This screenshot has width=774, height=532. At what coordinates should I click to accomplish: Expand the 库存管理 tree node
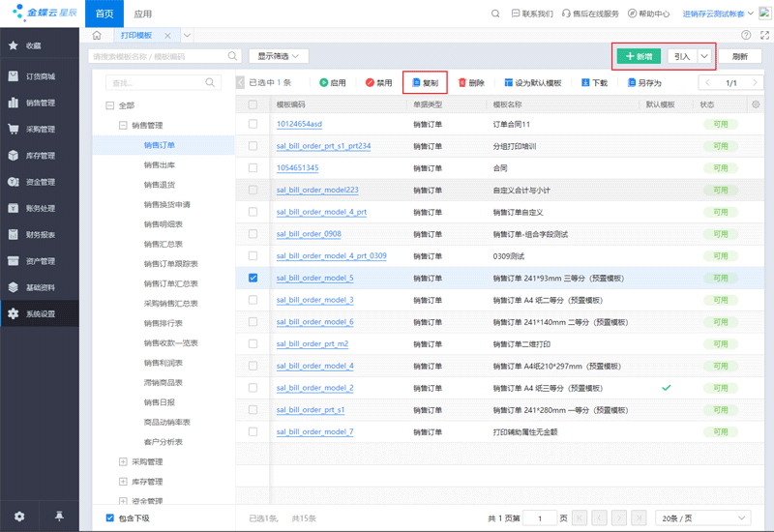[123, 481]
